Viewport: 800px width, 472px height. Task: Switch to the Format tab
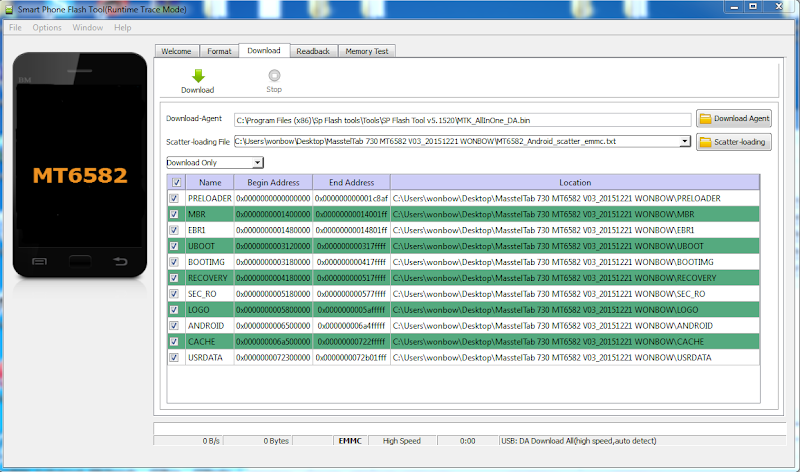click(x=219, y=51)
